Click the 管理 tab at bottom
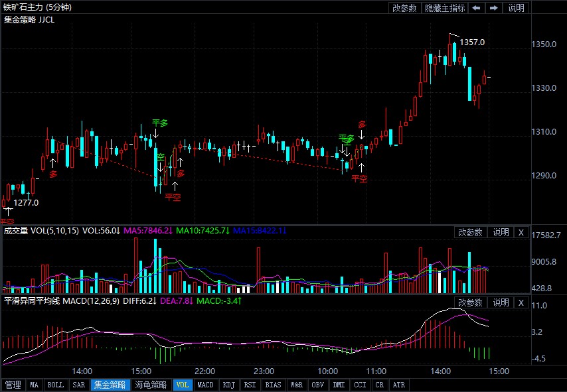 (x=13, y=385)
